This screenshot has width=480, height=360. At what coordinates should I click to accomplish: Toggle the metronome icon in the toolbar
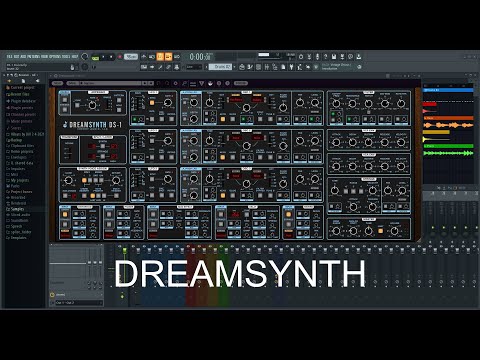143,57
